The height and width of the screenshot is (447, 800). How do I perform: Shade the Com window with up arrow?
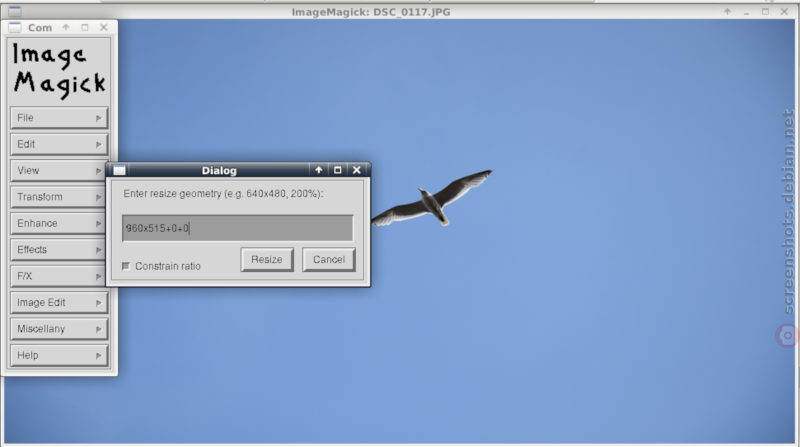[x=66, y=28]
